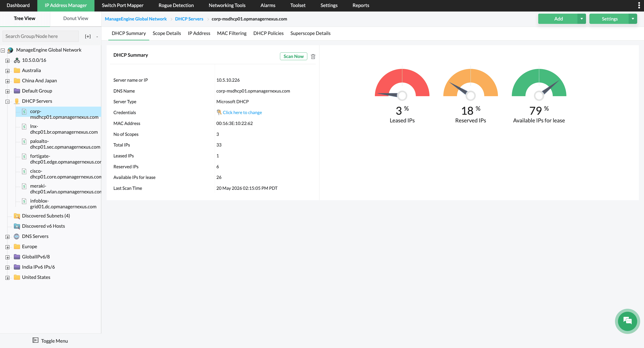Expand the 10.5.0.0/16 tree node

click(x=7, y=61)
